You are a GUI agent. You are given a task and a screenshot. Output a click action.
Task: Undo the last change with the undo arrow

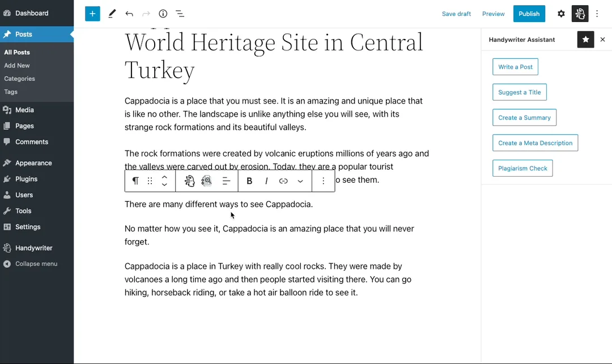click(x=129, y=14)
